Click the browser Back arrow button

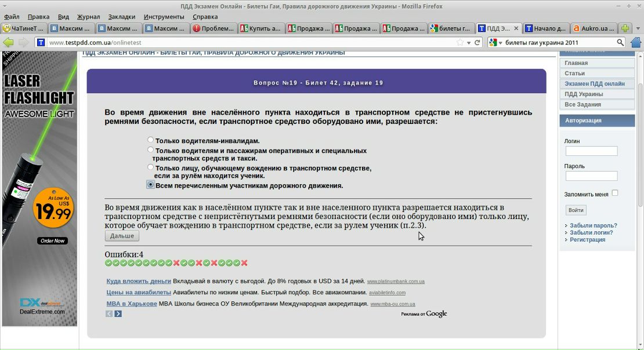point(8,42)
